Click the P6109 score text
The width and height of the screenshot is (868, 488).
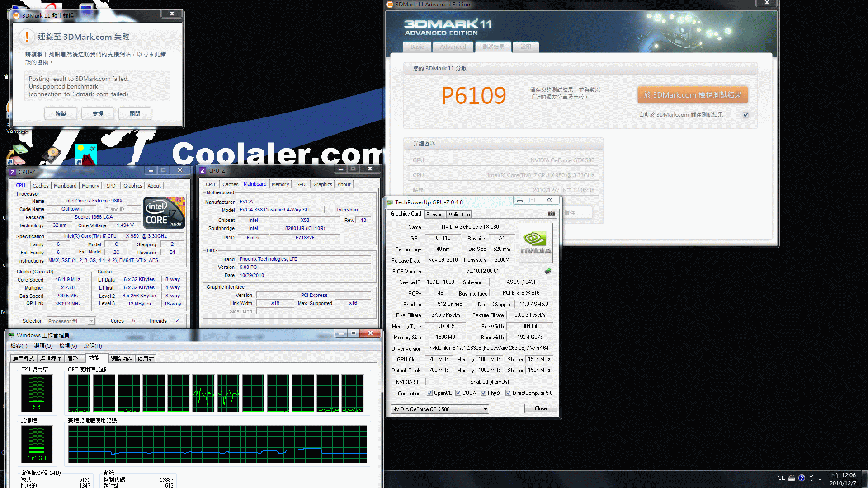coord(473,95)
